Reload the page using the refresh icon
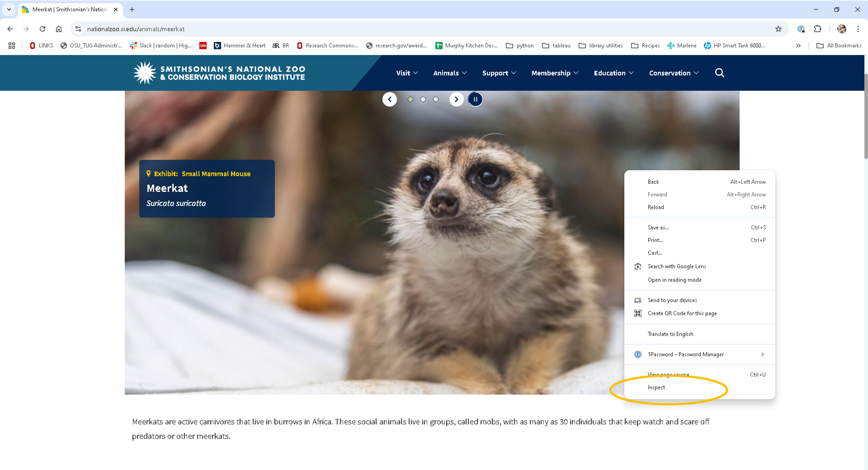868x470 pixels. pos(42,29)
